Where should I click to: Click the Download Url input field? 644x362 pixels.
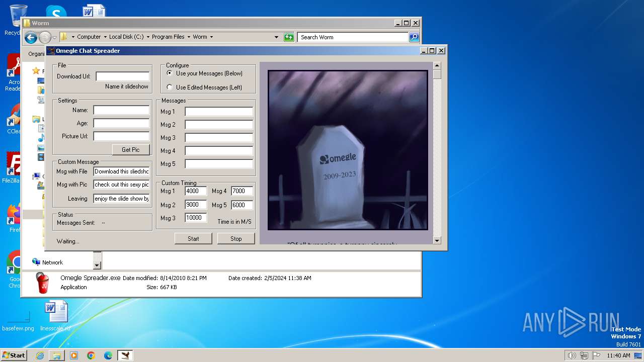pos(123,76)
